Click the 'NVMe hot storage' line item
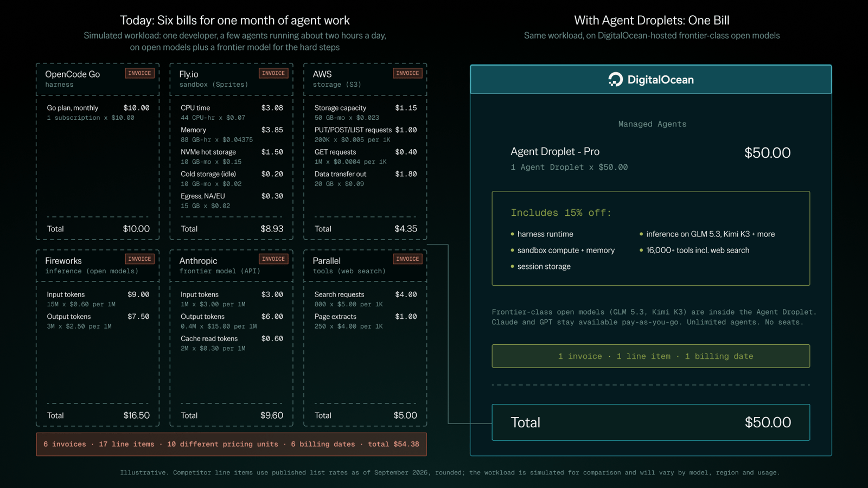The image size is (868, 488). pos(232,157)
